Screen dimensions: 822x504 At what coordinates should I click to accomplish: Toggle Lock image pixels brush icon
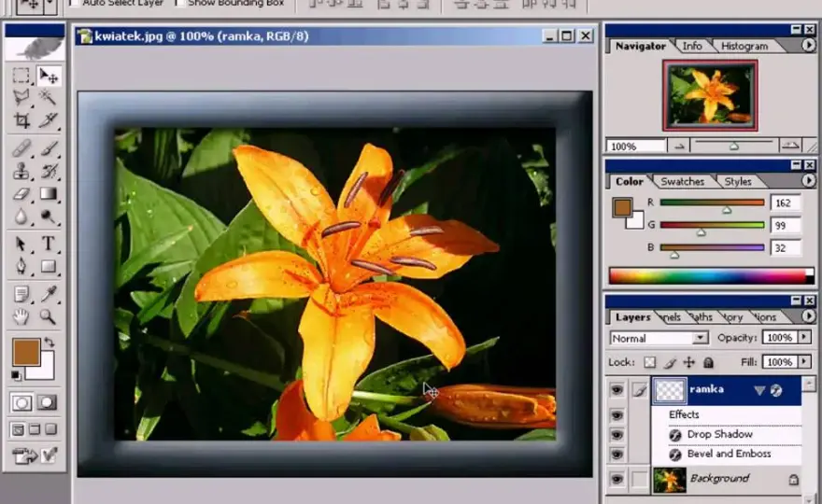[670, 362]
